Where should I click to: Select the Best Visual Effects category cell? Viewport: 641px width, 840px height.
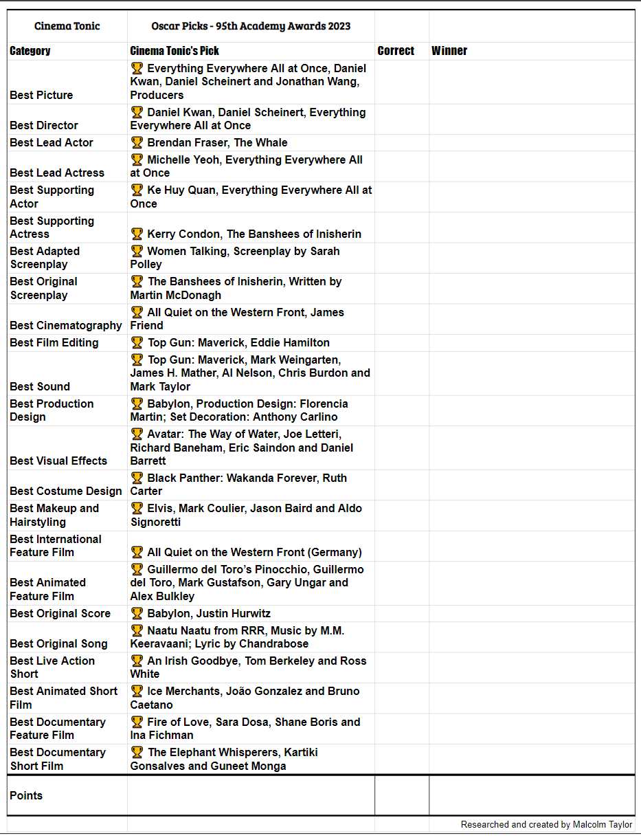point(67,447)
